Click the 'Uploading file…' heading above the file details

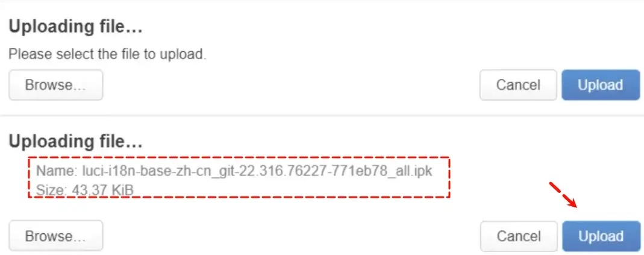[x=75, y=141]
